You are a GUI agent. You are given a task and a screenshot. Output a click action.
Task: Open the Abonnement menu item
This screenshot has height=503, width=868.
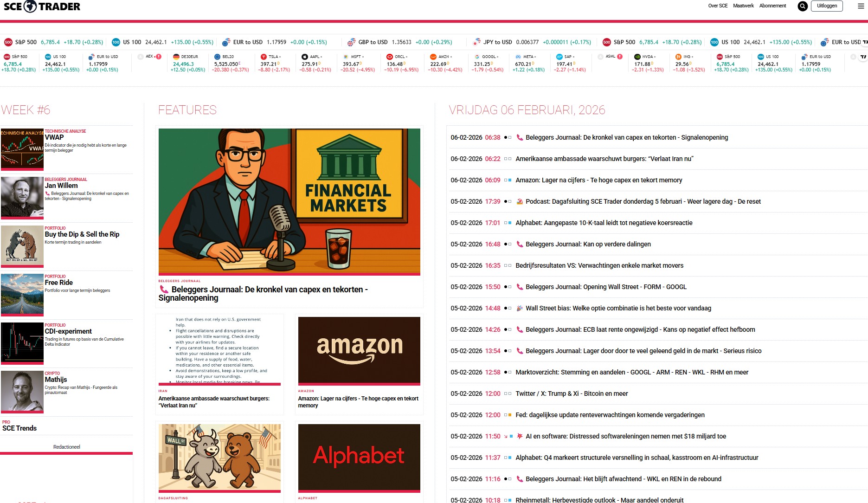772,6
